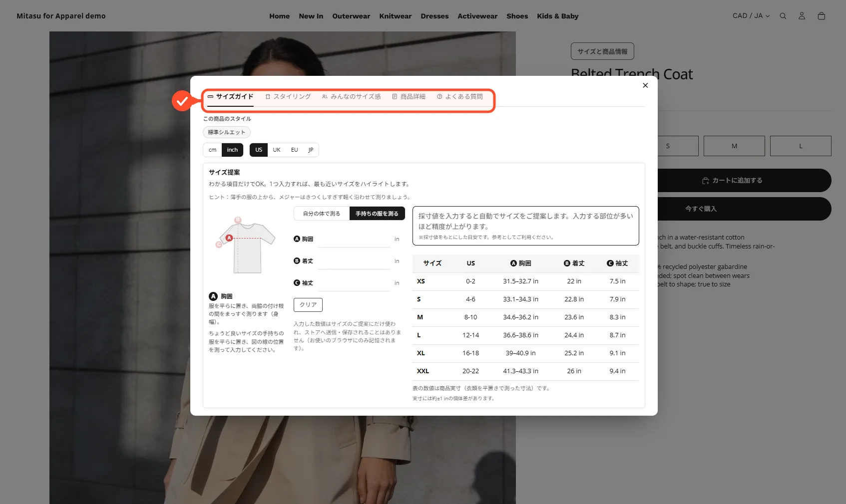The height and width of the screenshot is (504, 846).
Task: Open the shopping bag icon
Action: pos(821,16)
